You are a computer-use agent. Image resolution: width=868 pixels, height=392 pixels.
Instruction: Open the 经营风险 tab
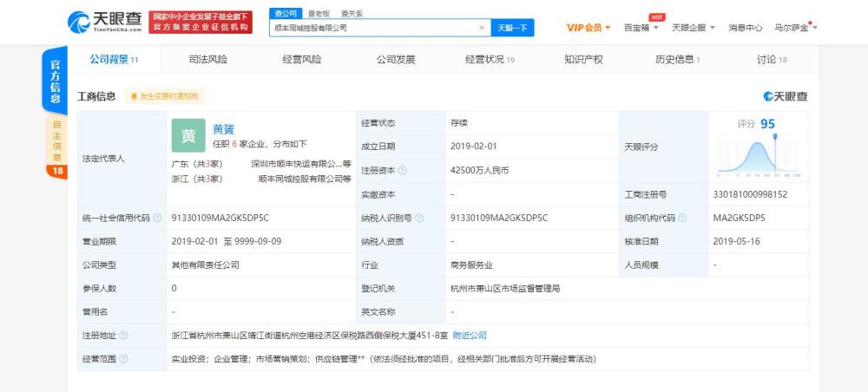302,60
